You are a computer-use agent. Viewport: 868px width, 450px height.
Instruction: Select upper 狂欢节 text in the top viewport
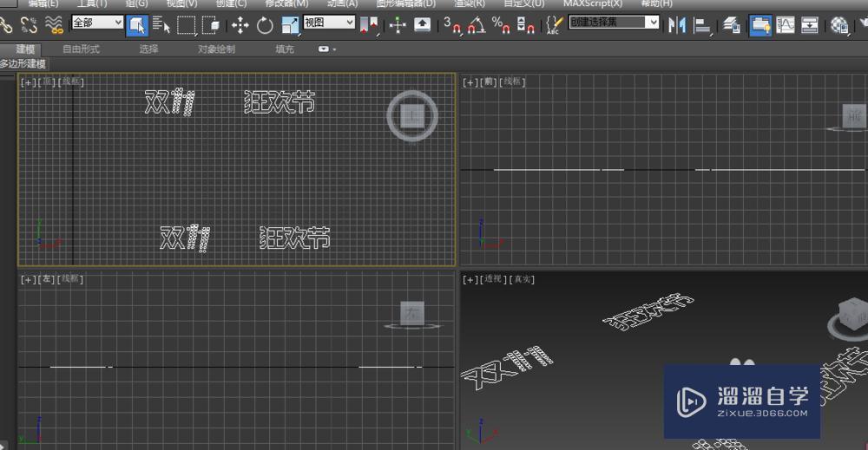tap(279, 102)
